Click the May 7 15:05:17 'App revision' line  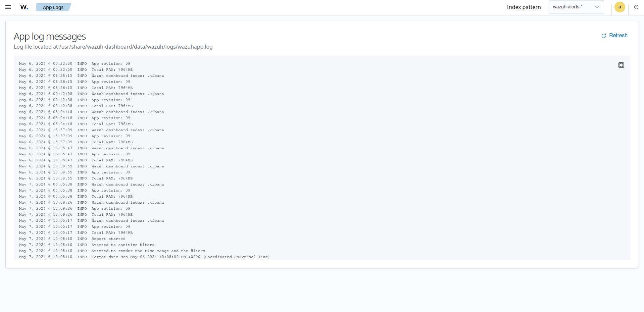pyautogui.click(x=75, y=227)
